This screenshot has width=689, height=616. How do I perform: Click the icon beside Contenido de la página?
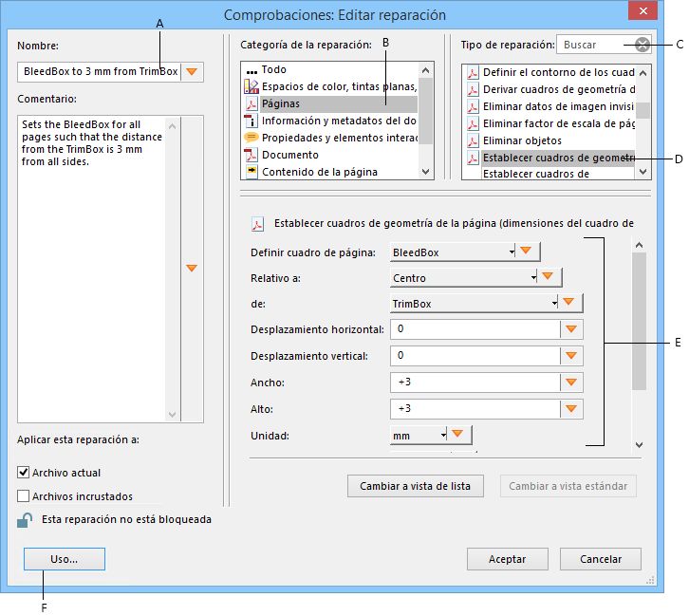(251, 172)
